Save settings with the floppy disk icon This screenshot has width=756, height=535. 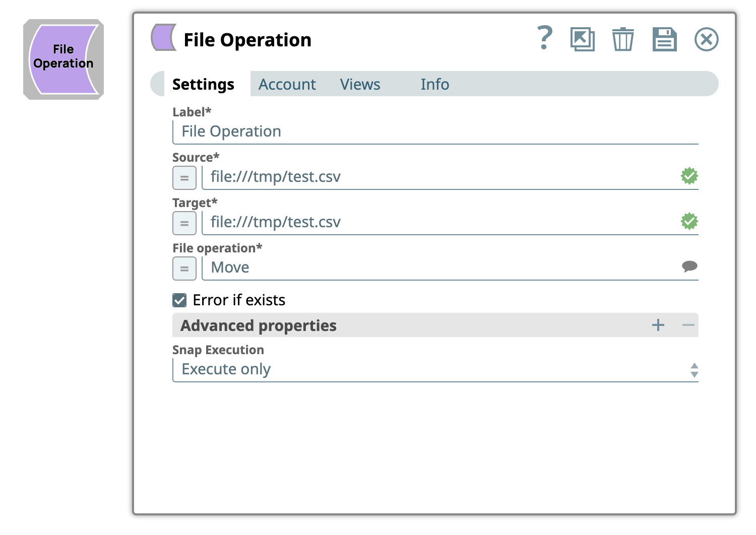click(x=664, y=39)
